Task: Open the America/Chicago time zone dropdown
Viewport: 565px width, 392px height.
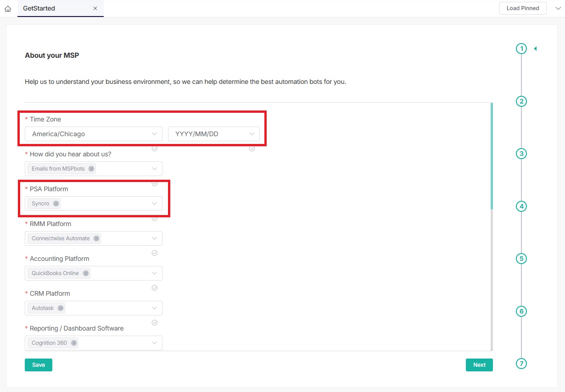Action: (94, 134)
